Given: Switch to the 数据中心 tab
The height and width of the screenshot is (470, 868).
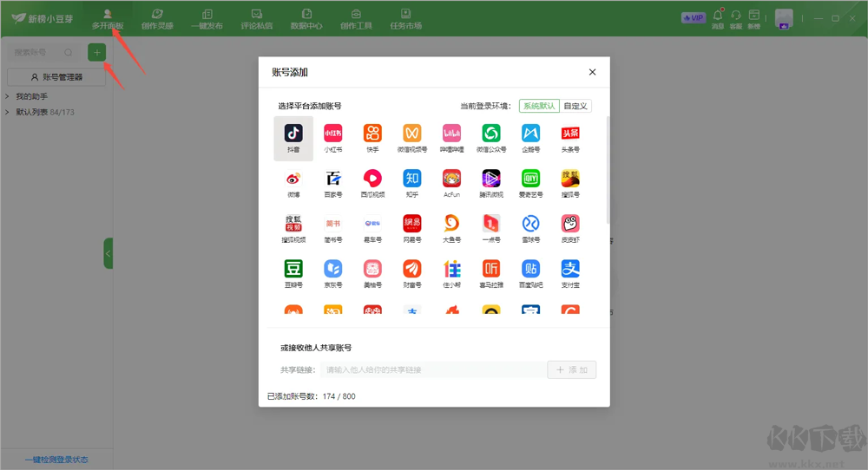Looking at the screenshot, I should pos(306,19).
